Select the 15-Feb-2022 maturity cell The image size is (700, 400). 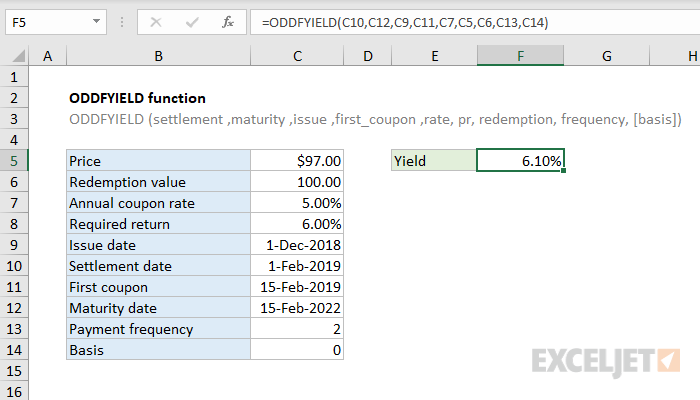297,308
